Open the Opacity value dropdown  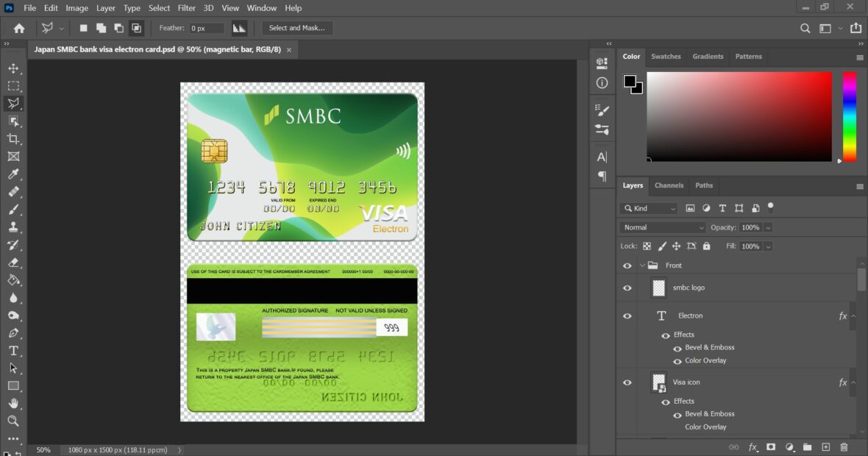pos(767,227)
